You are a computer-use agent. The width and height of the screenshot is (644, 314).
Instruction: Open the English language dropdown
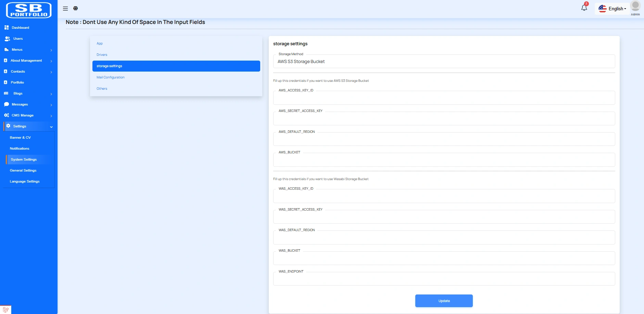tap(613, 9)
